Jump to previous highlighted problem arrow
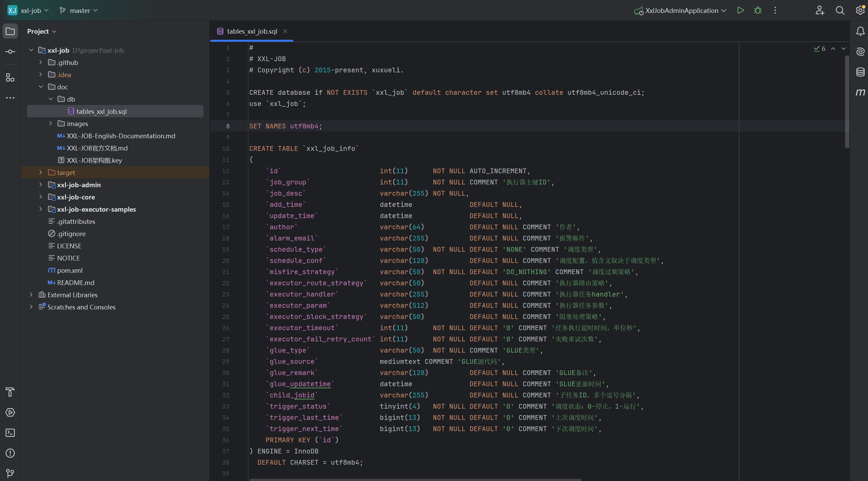Screen dimensions: 868x481 point(833,49)
